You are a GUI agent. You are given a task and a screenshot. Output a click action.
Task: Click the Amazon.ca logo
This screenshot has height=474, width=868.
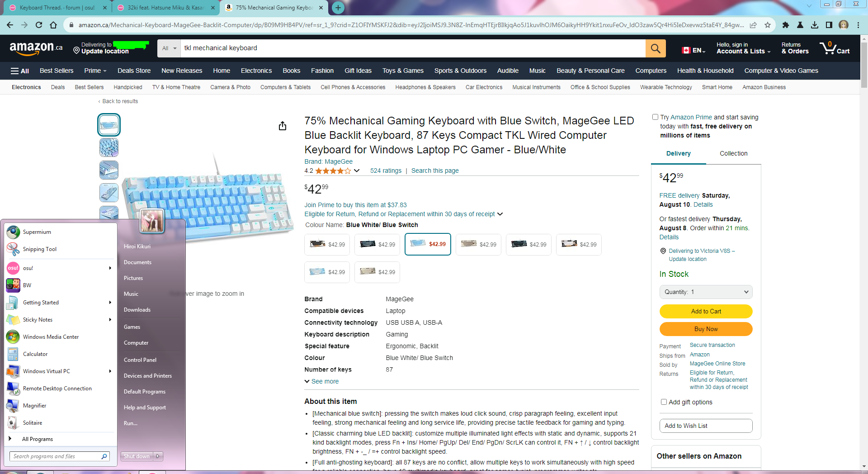point(36,48)
